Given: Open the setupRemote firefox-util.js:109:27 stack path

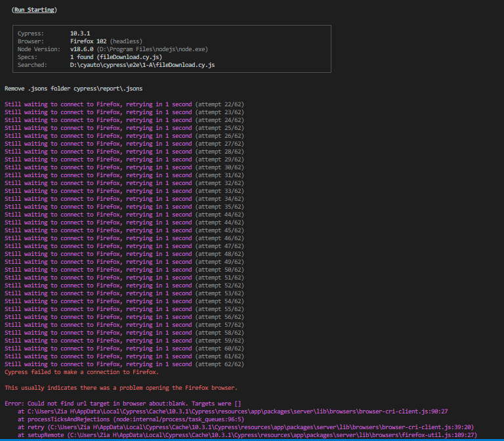Looking at the screenshot, I should pos(247,435).
